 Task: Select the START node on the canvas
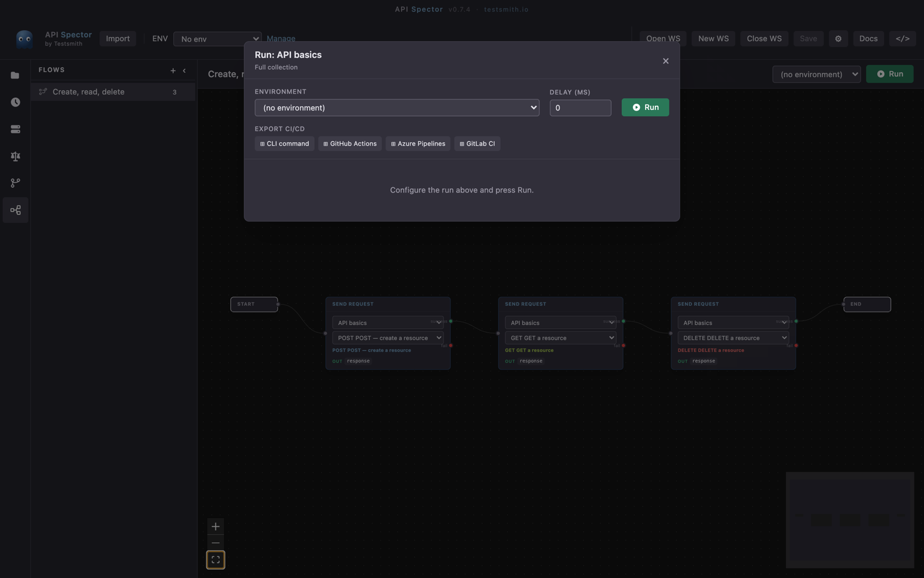(254, 304)
